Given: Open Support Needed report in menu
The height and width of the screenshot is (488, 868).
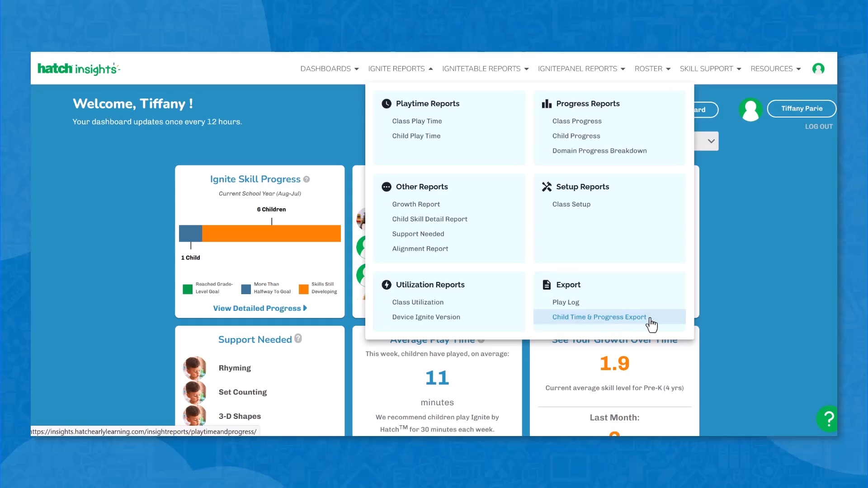Looking at the screenshot, I should [418, 234].
